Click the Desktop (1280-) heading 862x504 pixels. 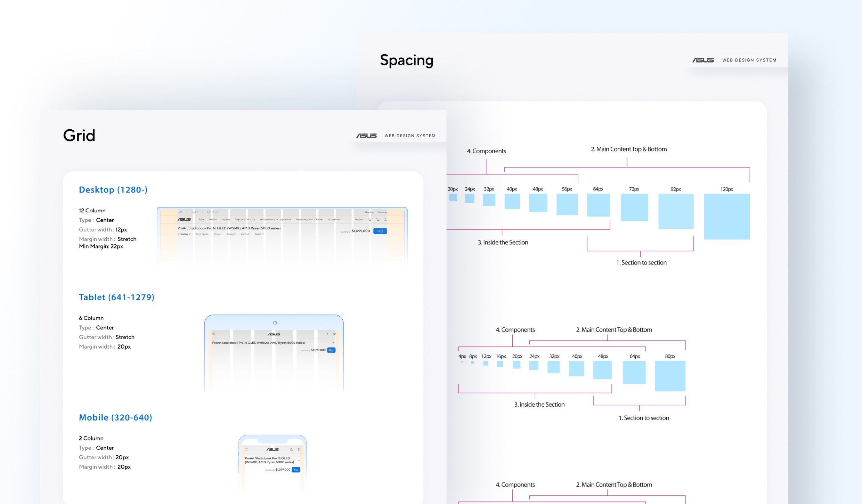pyautogui.click(x=113, y=190)
